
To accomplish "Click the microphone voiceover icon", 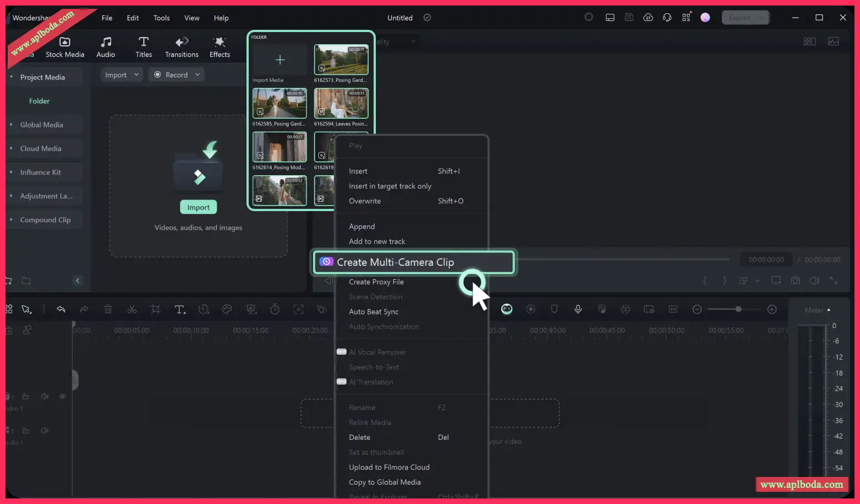I will click(x=578, y=309).
